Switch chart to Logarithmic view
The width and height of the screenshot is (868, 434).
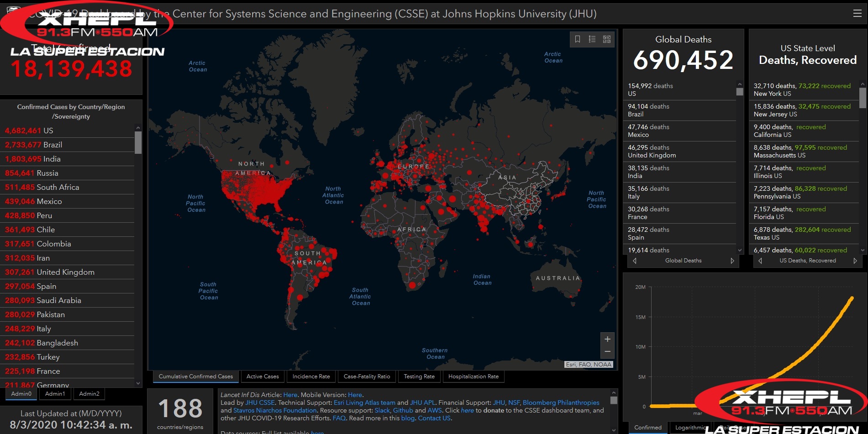coord(690,428)
